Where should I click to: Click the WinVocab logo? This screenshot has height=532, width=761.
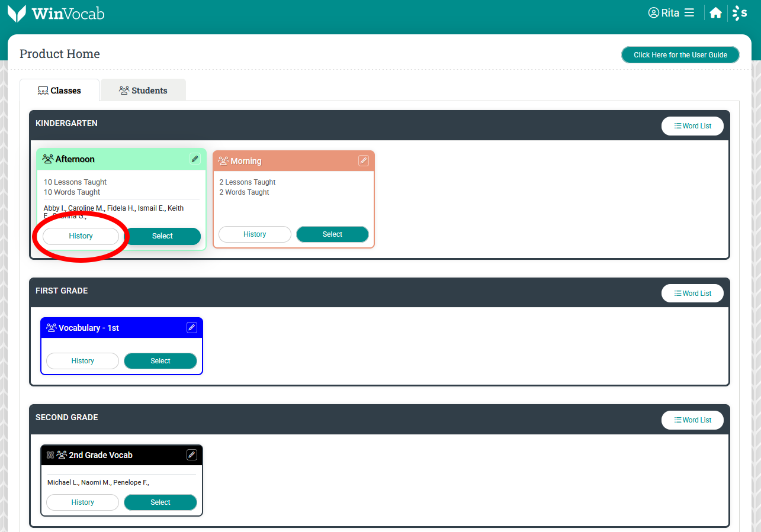click(x=56, y=13)
